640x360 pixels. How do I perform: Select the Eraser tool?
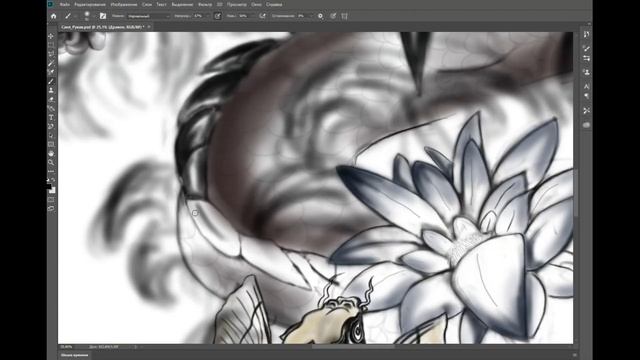(51, 99)
